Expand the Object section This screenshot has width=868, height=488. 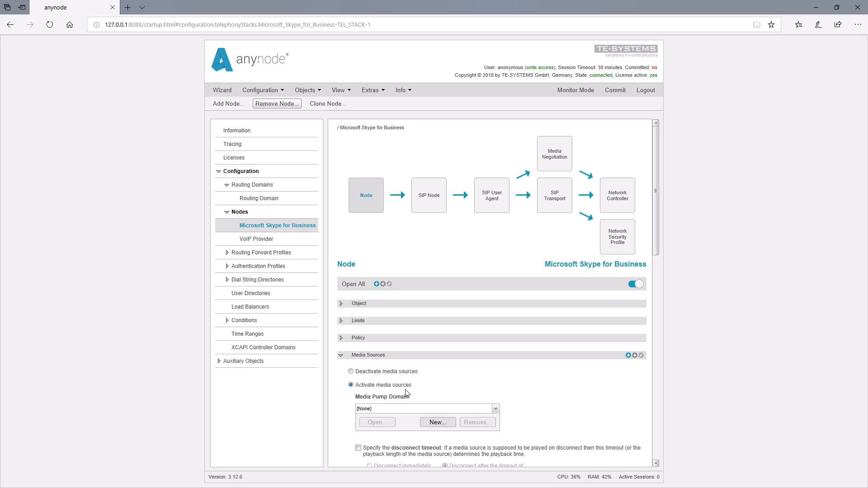(341, 304)
